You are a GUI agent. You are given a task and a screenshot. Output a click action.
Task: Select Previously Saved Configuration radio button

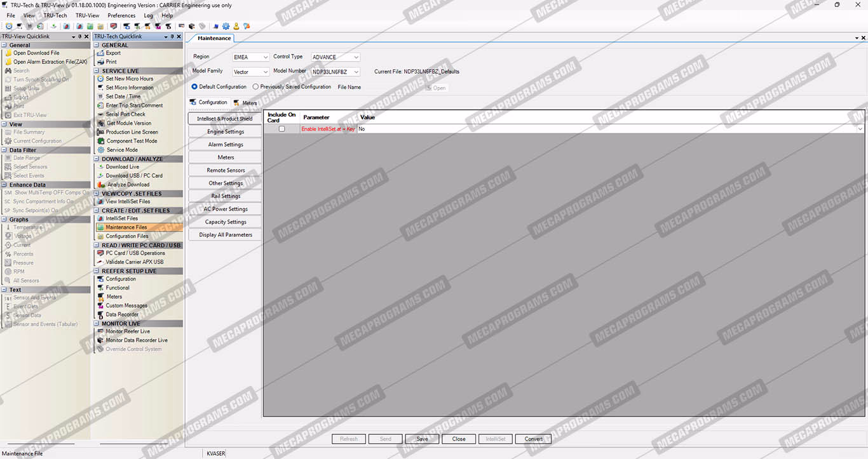tap(255, 86)
